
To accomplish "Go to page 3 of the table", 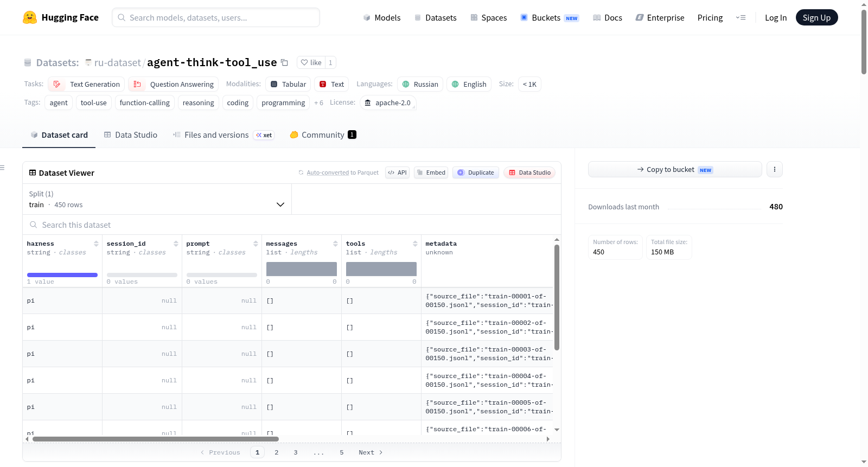I will pos(296,452).
